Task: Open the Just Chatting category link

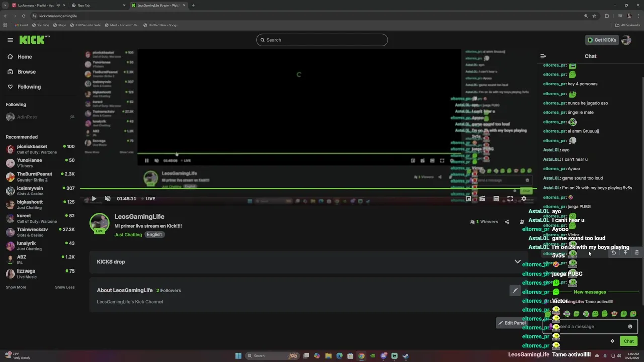Action: (128, 235)
